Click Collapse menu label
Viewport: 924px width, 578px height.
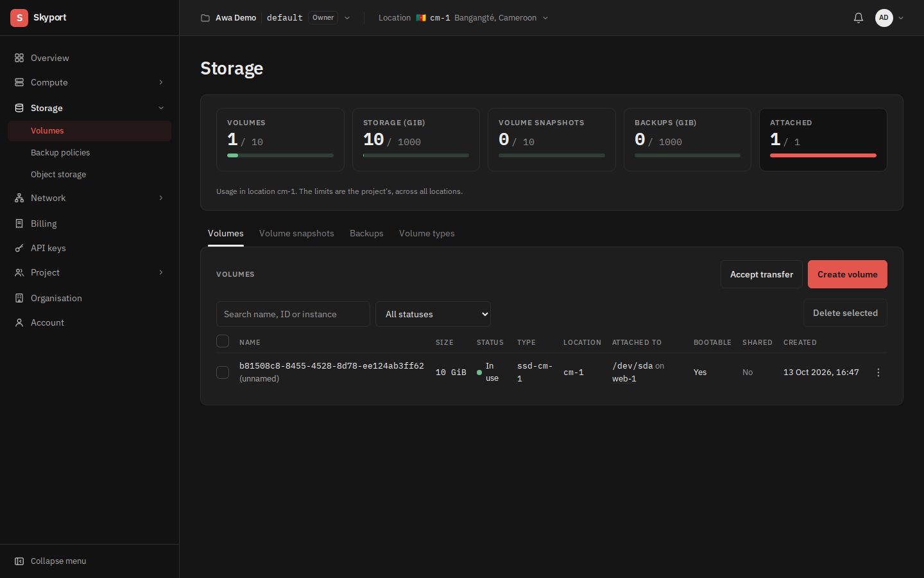[x=58, y=561]
